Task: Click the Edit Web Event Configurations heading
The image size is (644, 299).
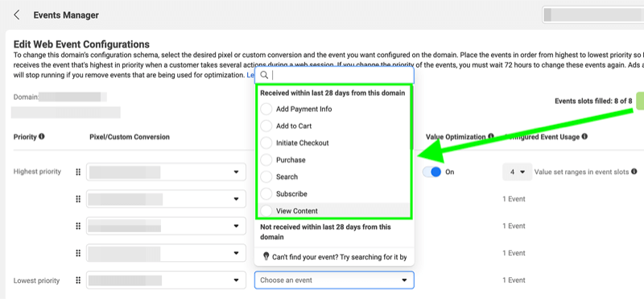Action: 81,44
